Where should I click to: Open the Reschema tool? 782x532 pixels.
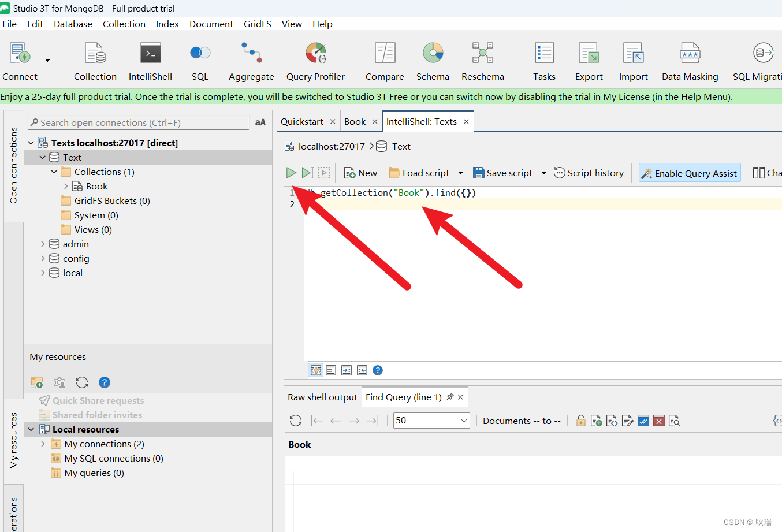click(x=483, y=61)
